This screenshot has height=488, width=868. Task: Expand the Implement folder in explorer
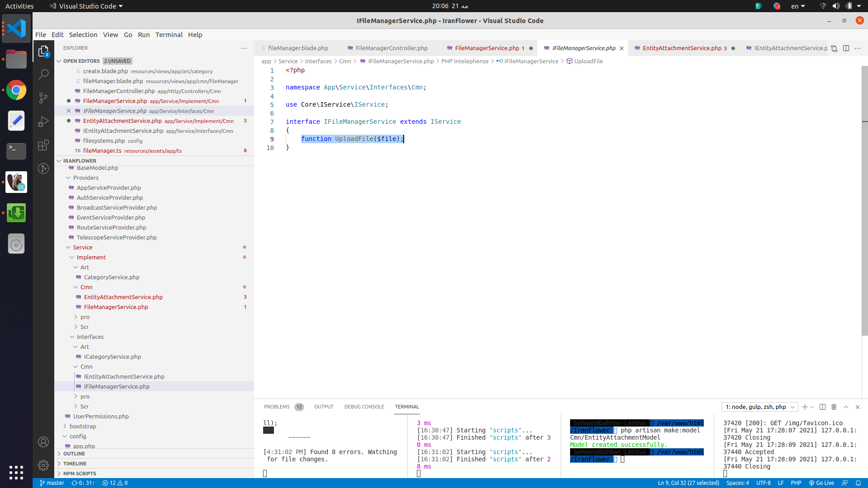pyautogui.click(x=90, y=257)
